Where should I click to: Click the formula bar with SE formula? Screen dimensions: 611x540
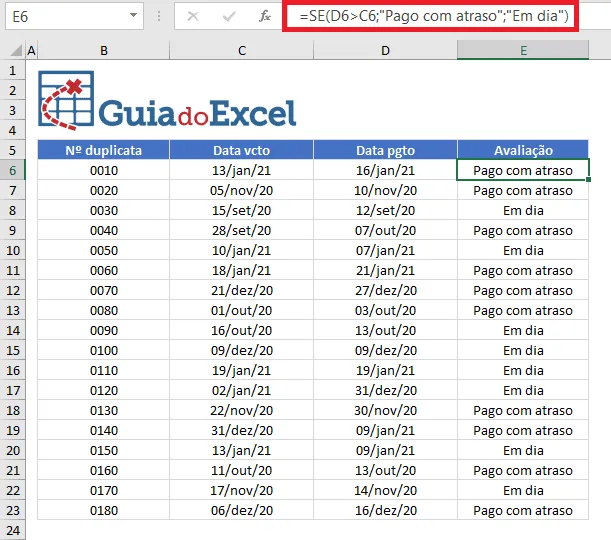click(434, 16)
